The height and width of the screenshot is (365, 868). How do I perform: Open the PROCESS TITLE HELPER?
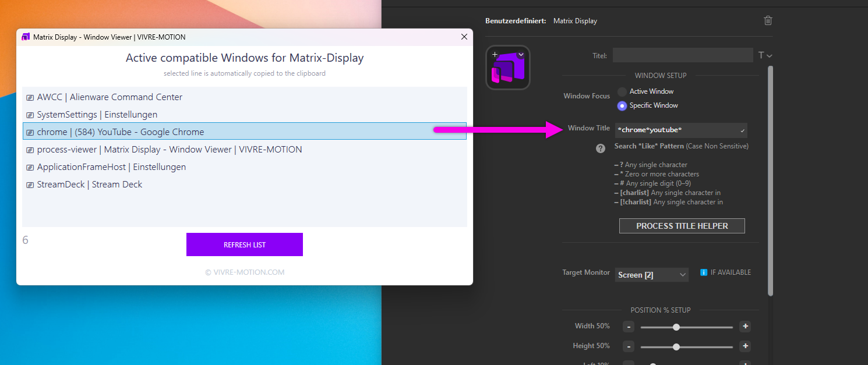682,225
